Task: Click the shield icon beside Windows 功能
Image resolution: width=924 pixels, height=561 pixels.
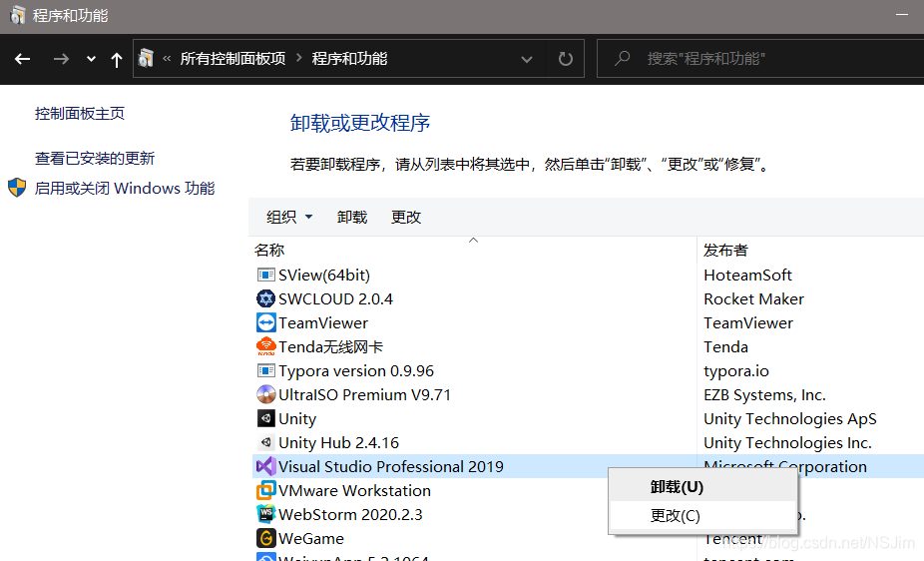Action: (17, 188)
